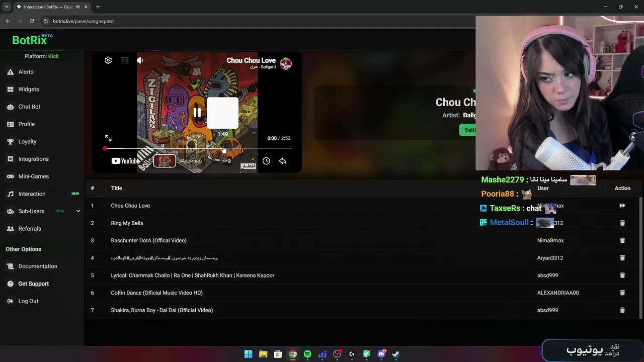The image size is (644, 362).
Task: Open the Referrals page
Action: (30, 229)
